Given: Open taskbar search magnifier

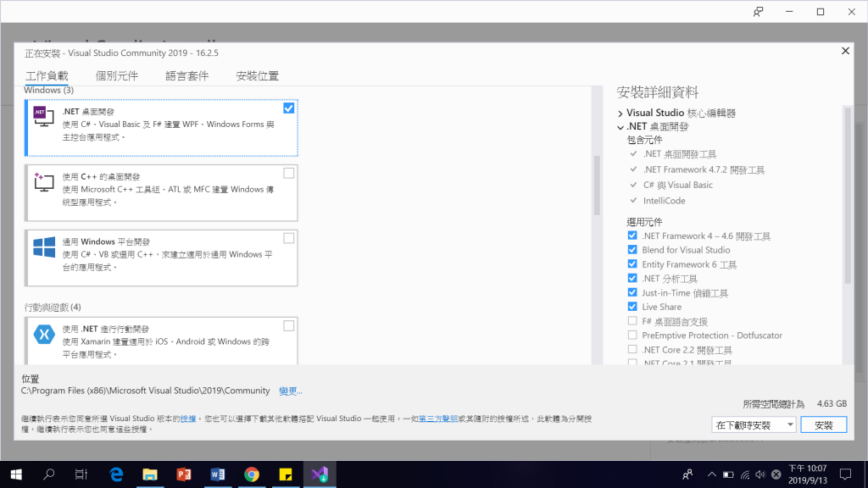Looking at the screenshot, I should pyautogui.click(x=48, y=474).
